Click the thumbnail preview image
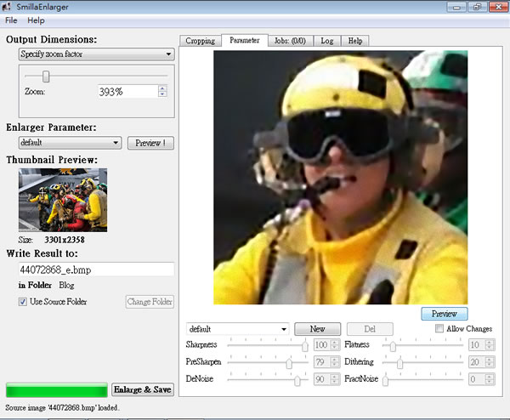This screenshot has height=420, width=510. pyautogui.click(x=63, y=200)
